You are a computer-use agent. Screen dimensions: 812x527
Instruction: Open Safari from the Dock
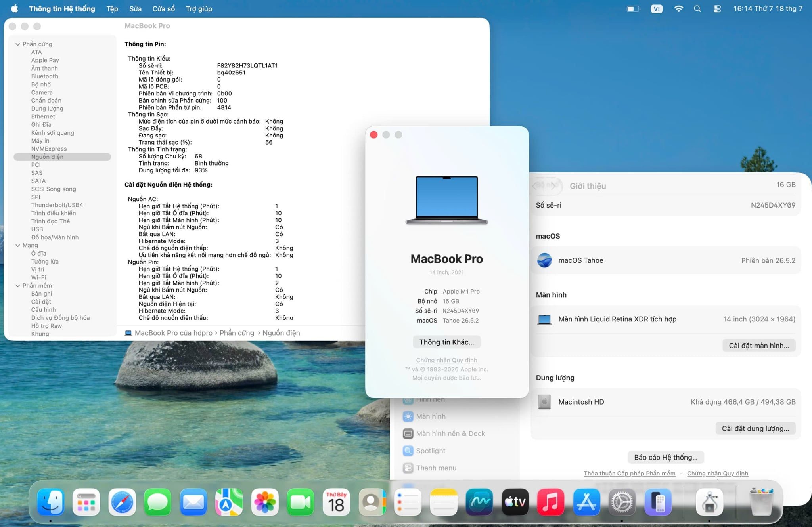pos(122,502)
